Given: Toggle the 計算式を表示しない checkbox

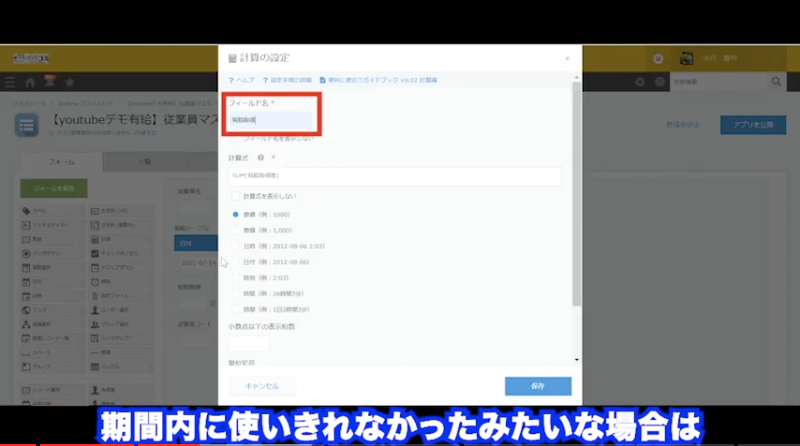Looking at the screenshot, I should 235,197.
